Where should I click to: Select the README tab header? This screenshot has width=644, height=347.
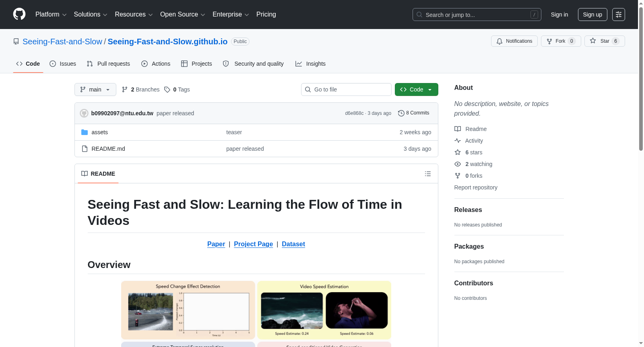(x=98, y=174)
